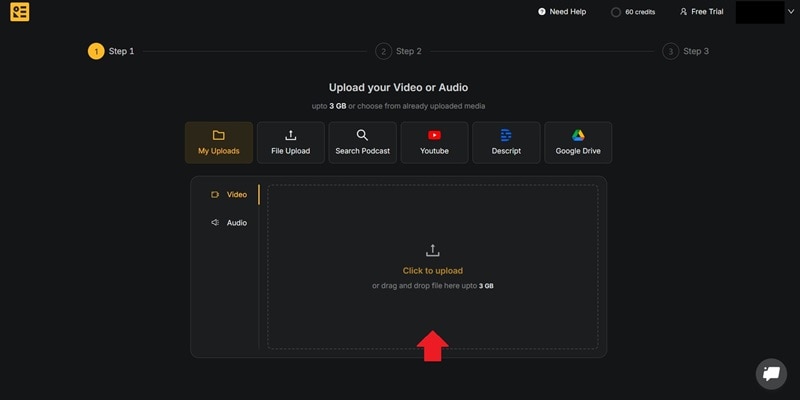Click the upload arrow icon in drop zone

point(433,251)
